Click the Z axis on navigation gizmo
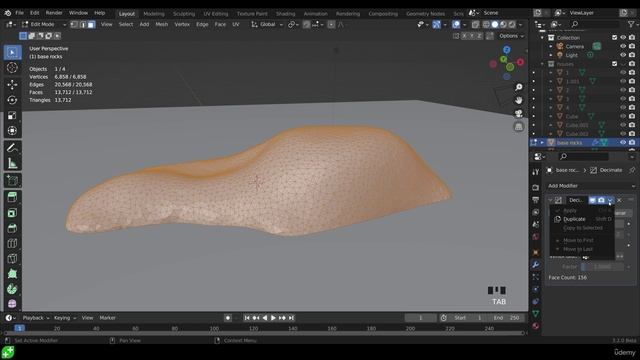 [x=507, y=50]
